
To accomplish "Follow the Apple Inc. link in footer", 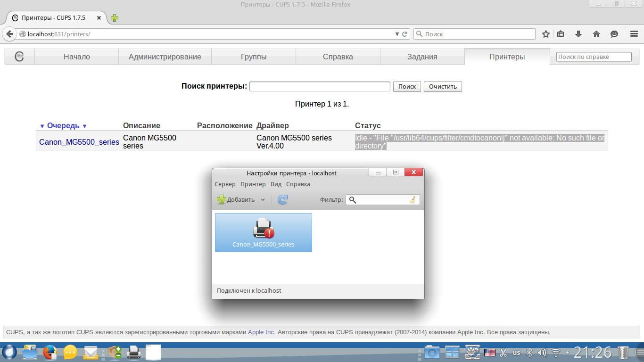I will 261,332.
